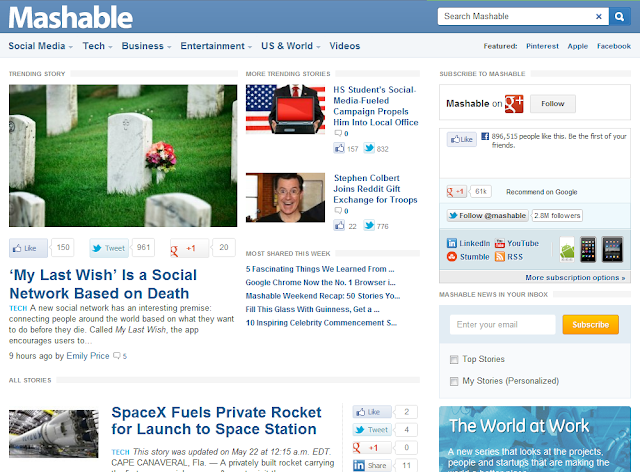This screenshot has height=472, width=640.
Task: Expand the Social Media dropdown menu
Action: point(40,46)
